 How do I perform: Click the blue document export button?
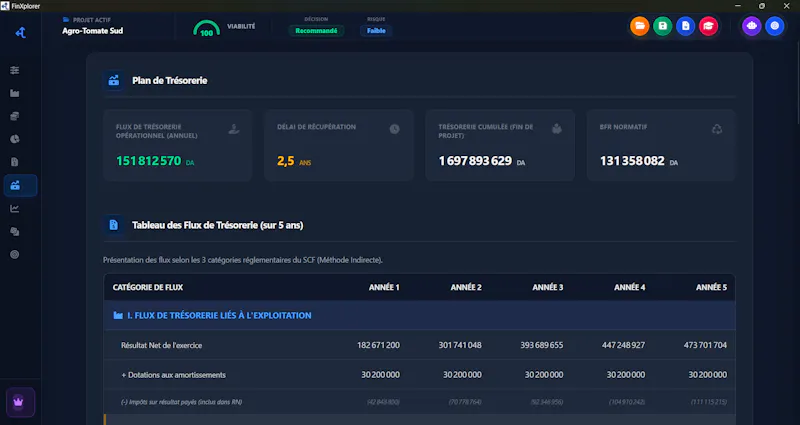[x=686, y=26]
